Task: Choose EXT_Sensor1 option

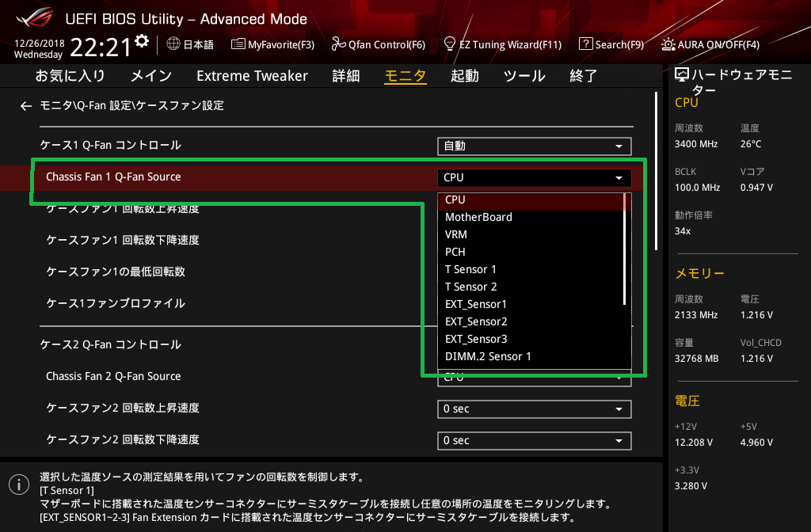Action: [x=531, y=305]
